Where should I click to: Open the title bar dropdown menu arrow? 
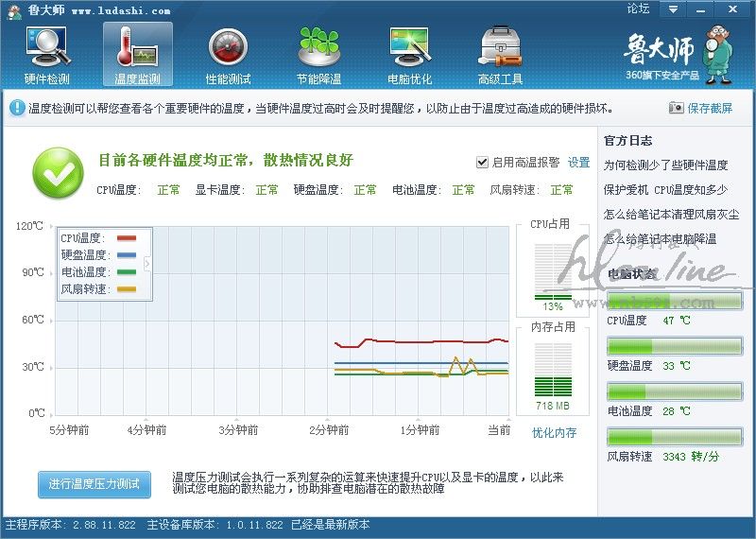click(672, 9)
